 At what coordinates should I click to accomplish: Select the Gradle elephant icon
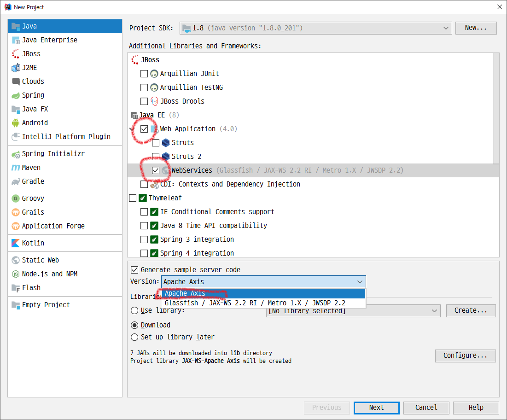16,181
